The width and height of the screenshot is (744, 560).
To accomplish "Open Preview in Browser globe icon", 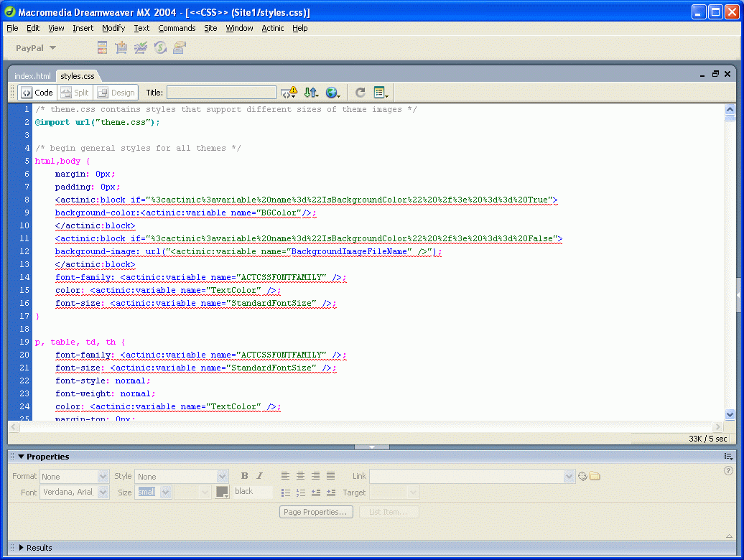I will tap(332, 93).
